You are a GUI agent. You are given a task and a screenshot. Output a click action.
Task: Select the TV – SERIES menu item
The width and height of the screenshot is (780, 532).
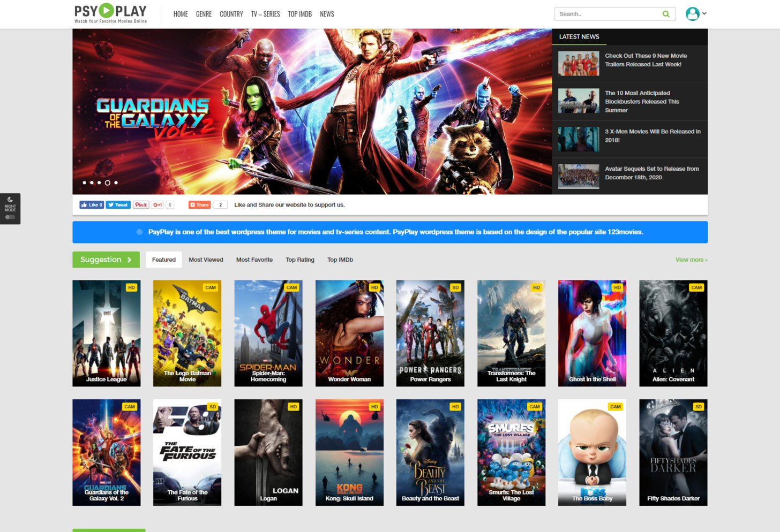click(x=265, y=14)
